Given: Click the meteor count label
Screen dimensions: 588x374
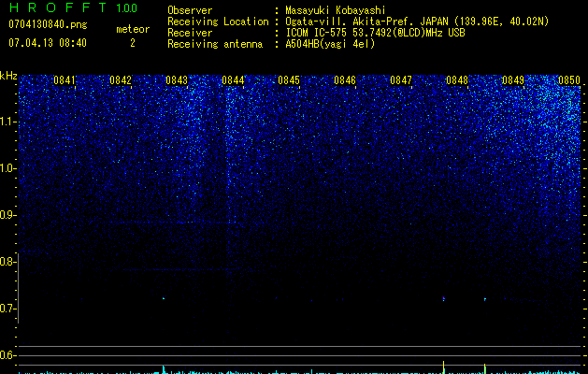Looking at the screenshot, I should (x=133, y=29).
